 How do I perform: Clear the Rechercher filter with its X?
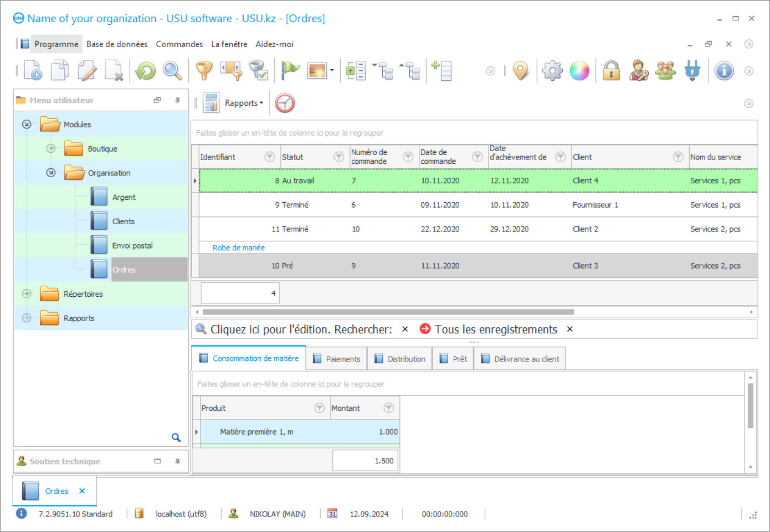click(405, 329)
